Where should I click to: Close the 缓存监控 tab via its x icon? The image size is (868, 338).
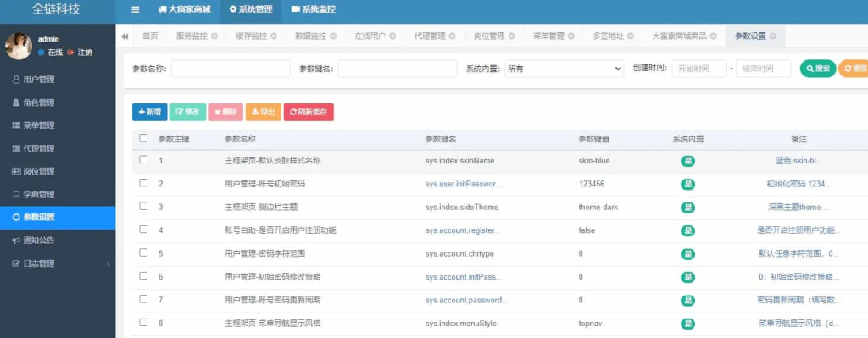coord(274,36)
